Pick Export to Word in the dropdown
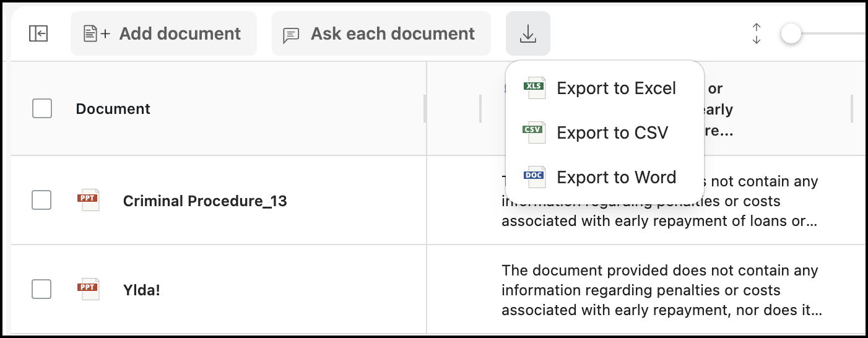 (x=616, y=178)
